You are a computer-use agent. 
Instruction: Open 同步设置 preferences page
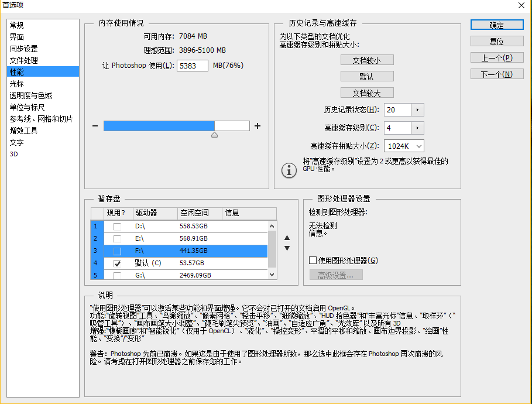pyautogui.click(x=43, y=49)
